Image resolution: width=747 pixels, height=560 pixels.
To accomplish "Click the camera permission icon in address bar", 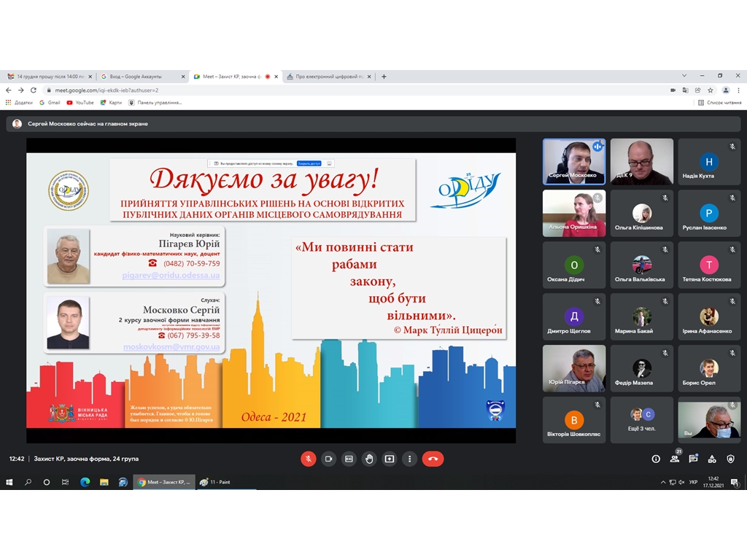I will (x=673, y=90).
